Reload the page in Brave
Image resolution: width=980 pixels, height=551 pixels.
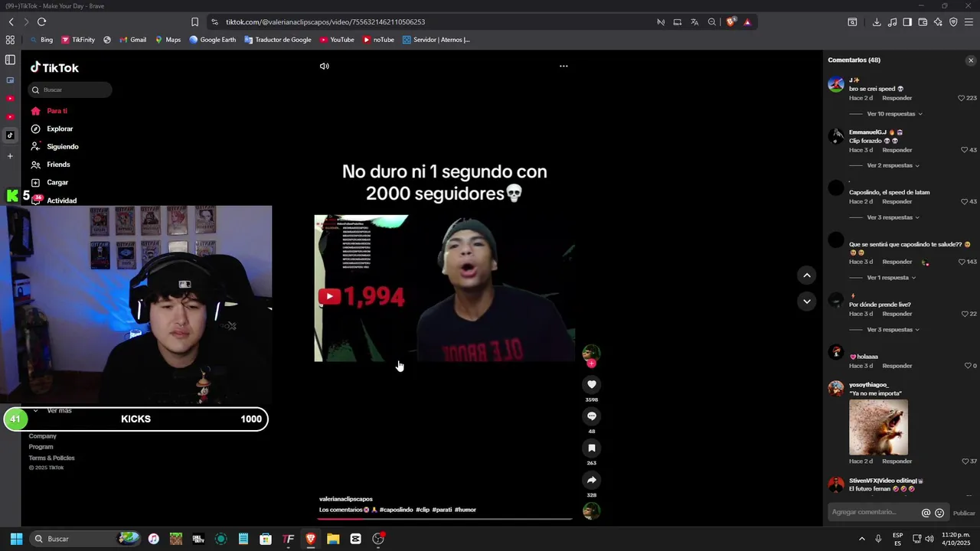(x=41, y=22)
